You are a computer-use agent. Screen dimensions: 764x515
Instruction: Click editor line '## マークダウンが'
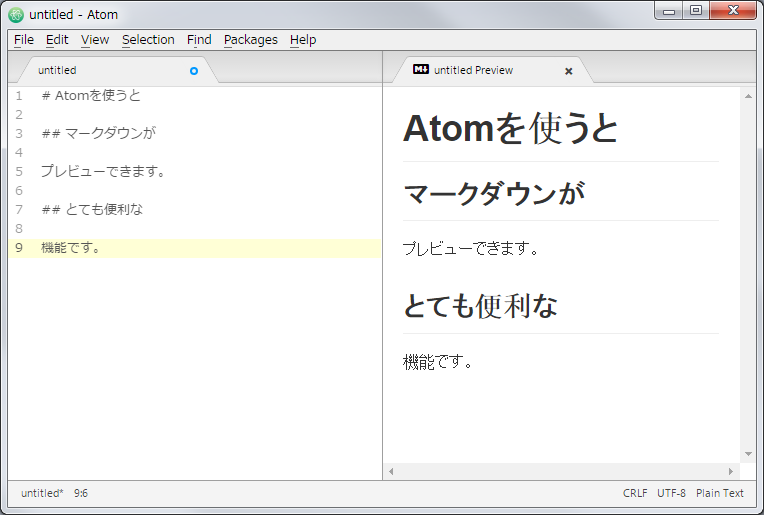point(99,134)
